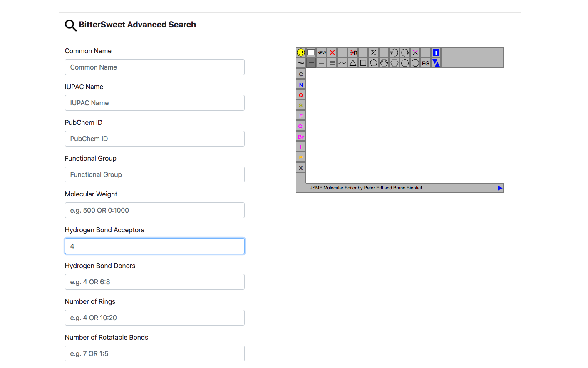
Task: Click the JSME Molecular Editor credit text
Action: (366, 188)
